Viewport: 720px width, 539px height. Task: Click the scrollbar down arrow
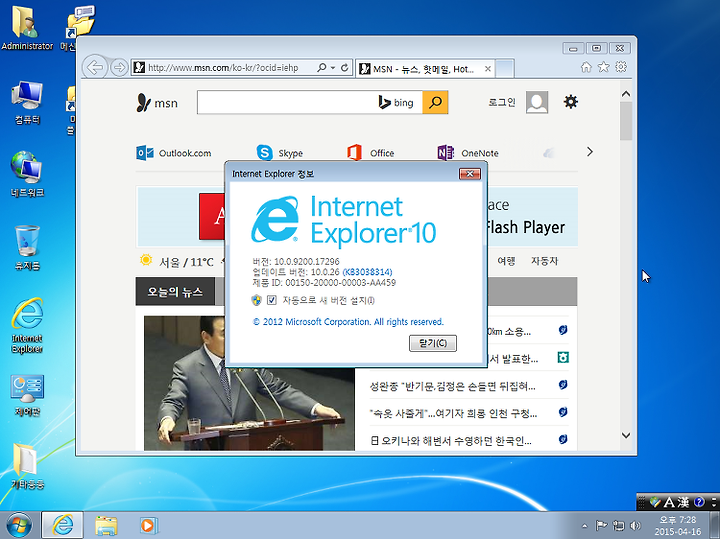coord(625,435)
